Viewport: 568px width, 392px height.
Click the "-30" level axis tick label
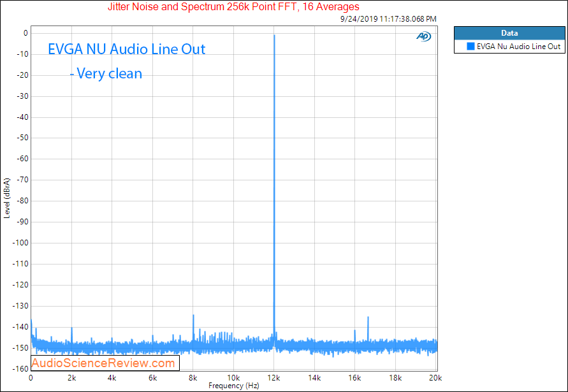tap(22, 96)
